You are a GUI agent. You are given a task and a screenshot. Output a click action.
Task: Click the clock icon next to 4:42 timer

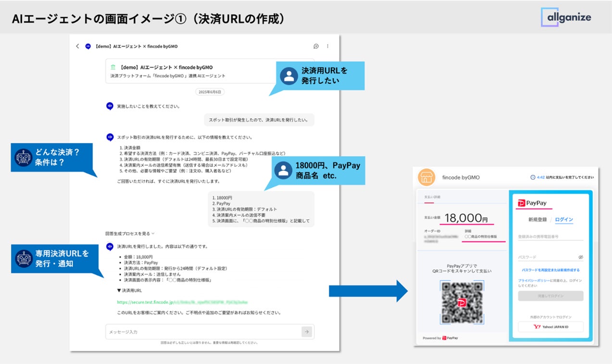click(x=533, y=177)
